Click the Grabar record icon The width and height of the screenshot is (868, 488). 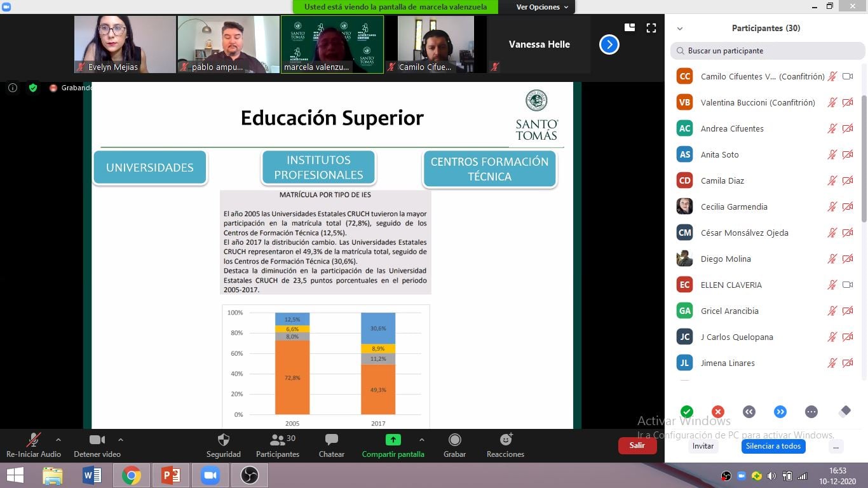coord(454,440)
